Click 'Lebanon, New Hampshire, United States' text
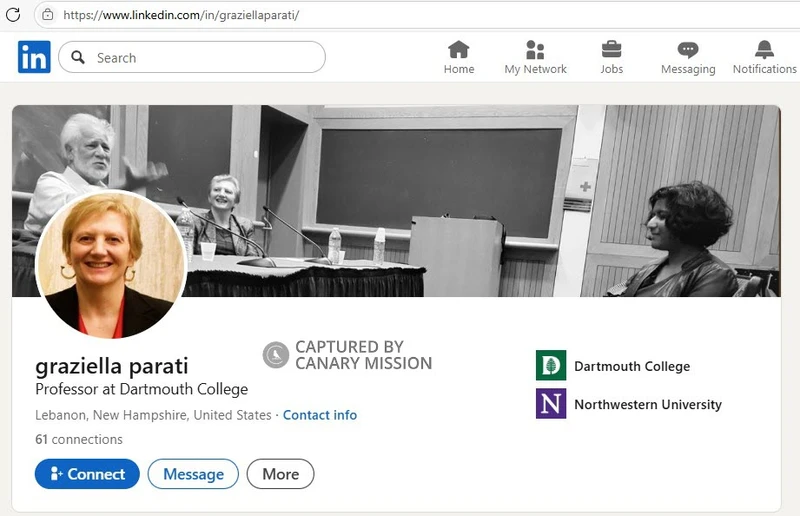 [153, 415]
